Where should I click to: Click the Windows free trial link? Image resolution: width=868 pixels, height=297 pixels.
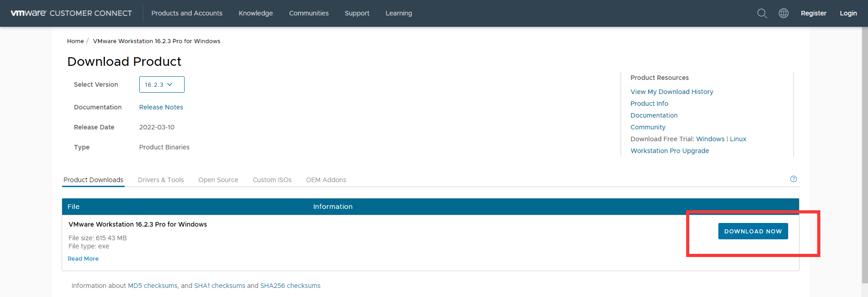pos(710,139)
